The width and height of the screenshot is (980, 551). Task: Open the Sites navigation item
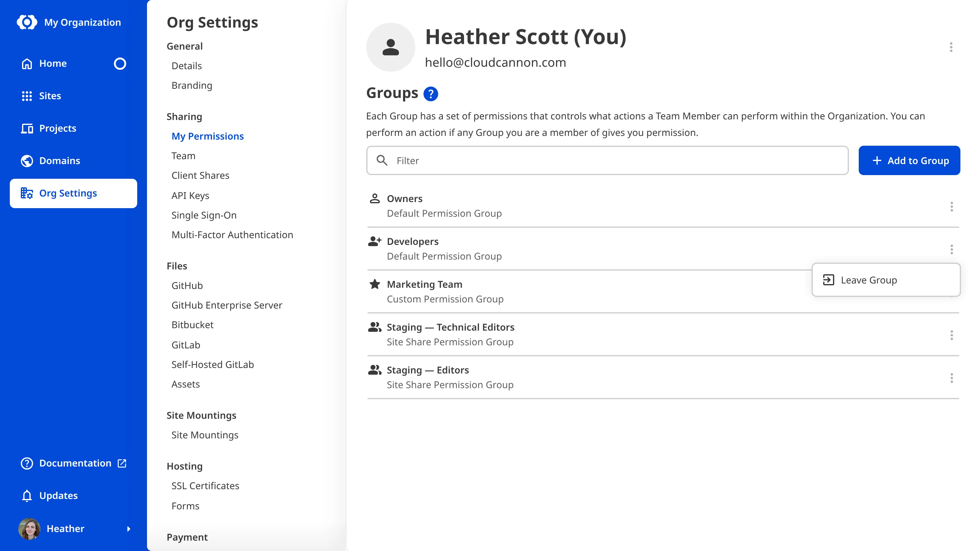(73, 96)
